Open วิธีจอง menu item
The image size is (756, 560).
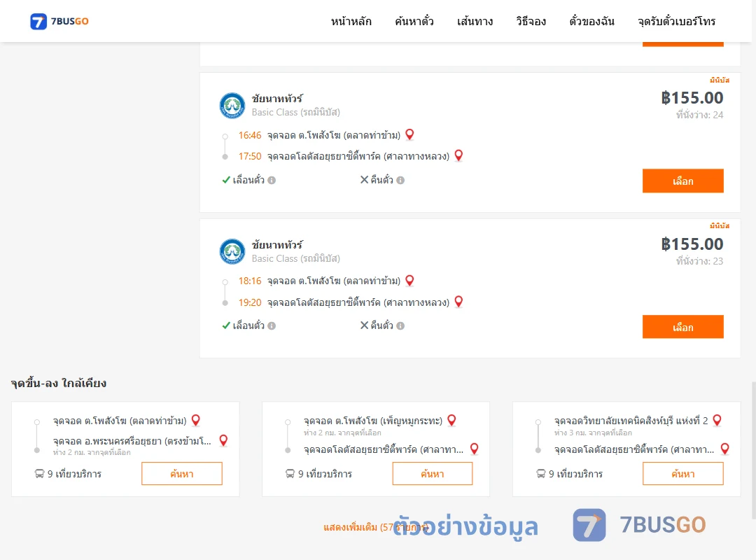tap(531, 21)
